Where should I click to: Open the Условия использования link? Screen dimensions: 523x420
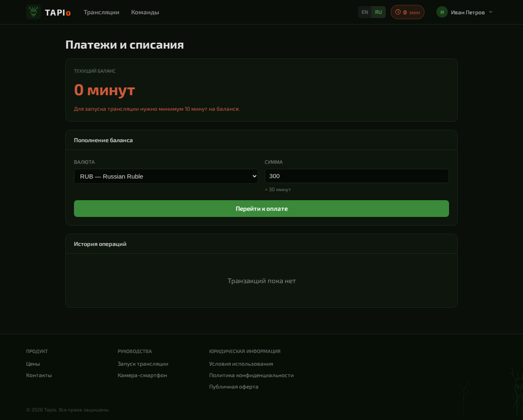(241, 364)
